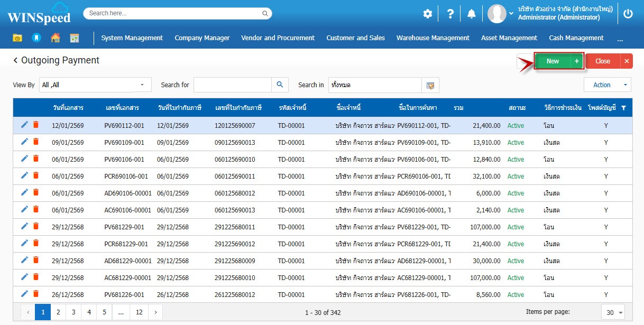Open the settings gear icon
This screenshot has height=325, width=644.
coord(427,14)
